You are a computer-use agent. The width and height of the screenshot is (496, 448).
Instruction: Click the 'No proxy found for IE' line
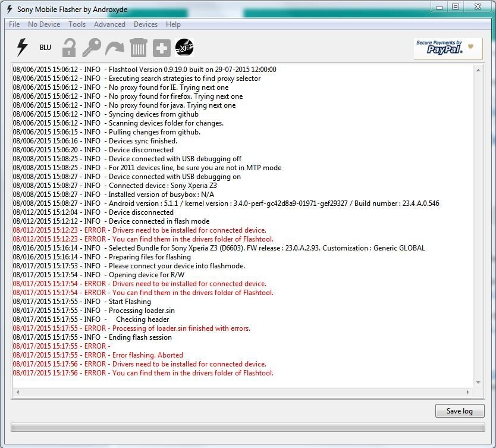121,87
